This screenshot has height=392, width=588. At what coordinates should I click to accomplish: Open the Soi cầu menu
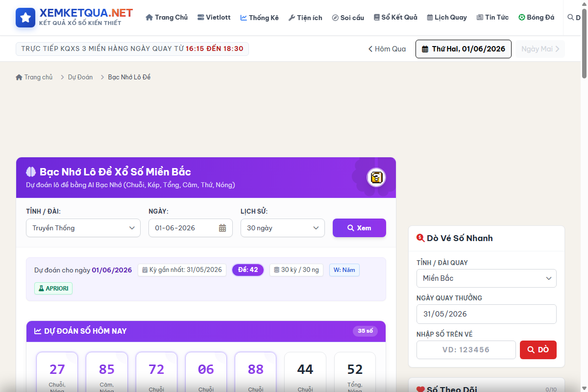pos(348,18)
